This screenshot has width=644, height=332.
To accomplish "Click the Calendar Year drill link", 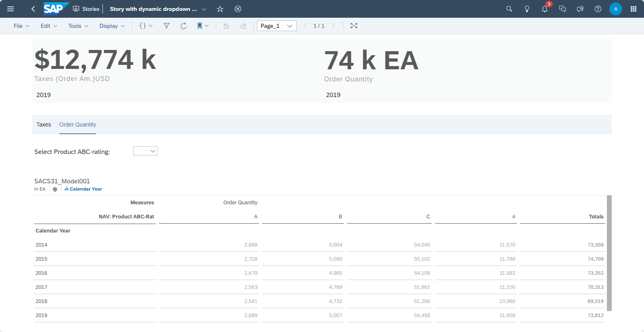I will click(x=86, y=189).
